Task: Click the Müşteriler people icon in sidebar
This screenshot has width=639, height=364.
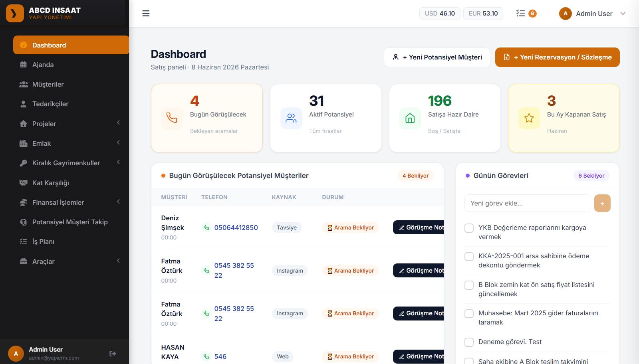Action: point(24,84)
